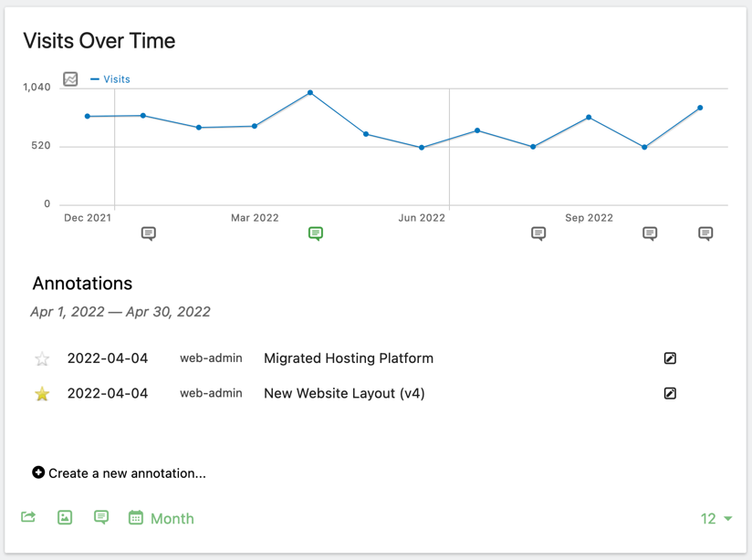This screenshot has width=752, height=560.
Task: Open the leftmost annotation marker under the graph
Action: [x=149, y=233]
